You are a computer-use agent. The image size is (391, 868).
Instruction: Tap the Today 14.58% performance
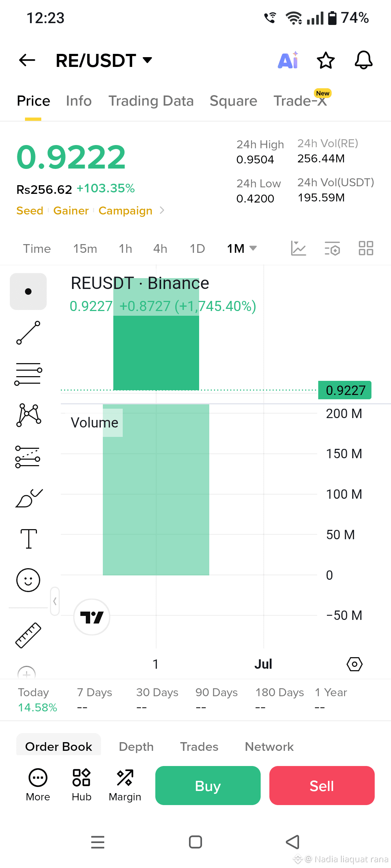tap(38, 700)
